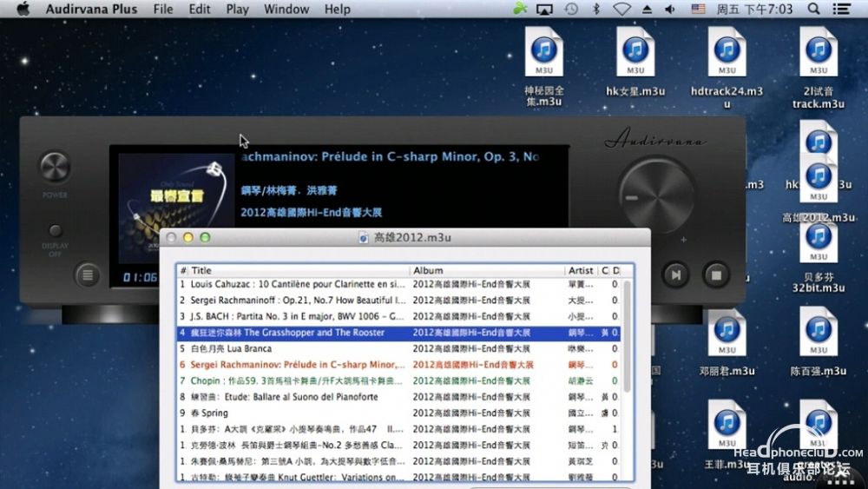The width and height of the screenshot is (868, 489).
Task: Toggle the Display Off button
Action: click(x=55, y=230)
